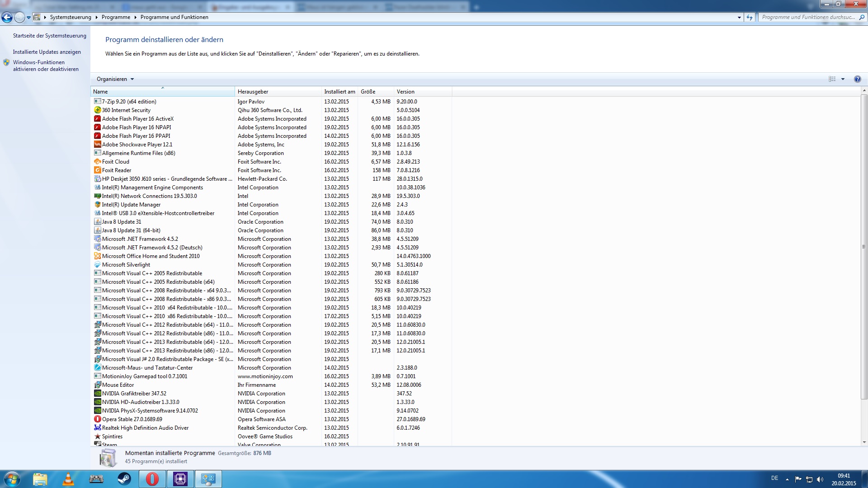The width and height of the screenshot is (868, 488).
Task: Open the DE language indicator in taskbar
Action: coord(774,478)
